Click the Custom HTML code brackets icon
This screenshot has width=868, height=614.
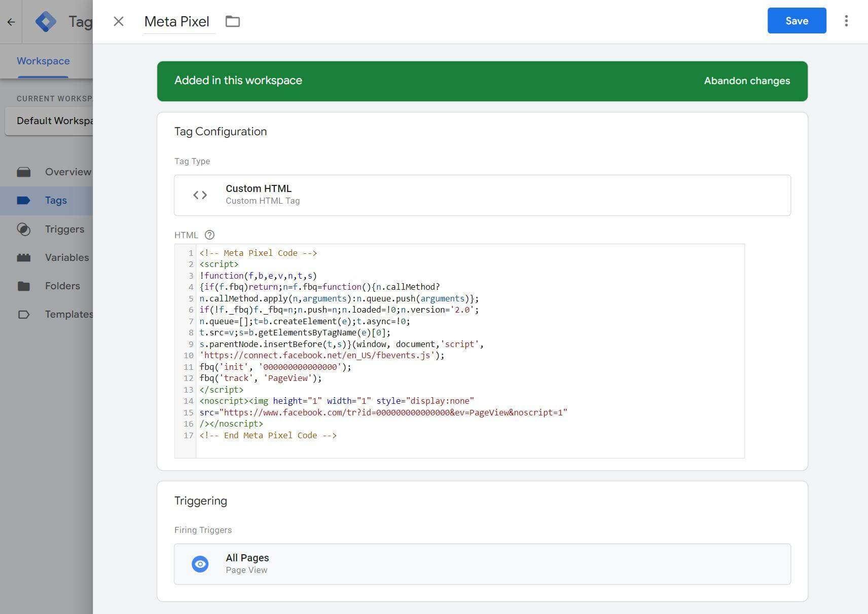pos(200,195)
